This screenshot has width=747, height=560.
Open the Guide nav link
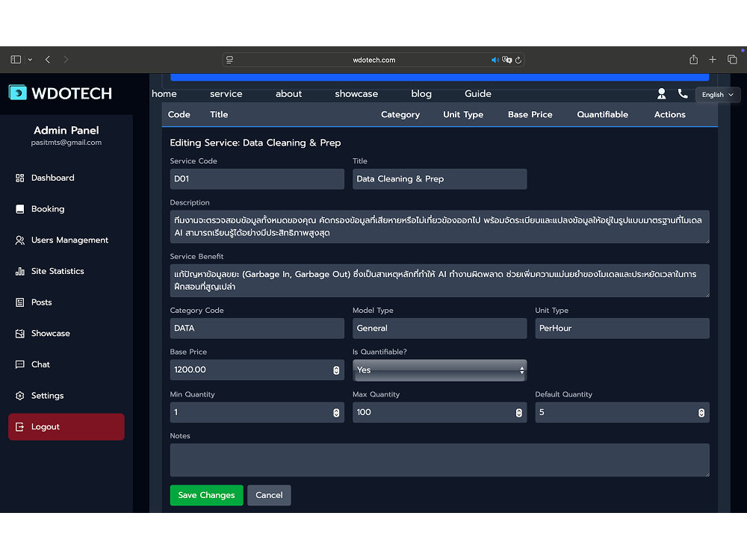click(478, 94)
